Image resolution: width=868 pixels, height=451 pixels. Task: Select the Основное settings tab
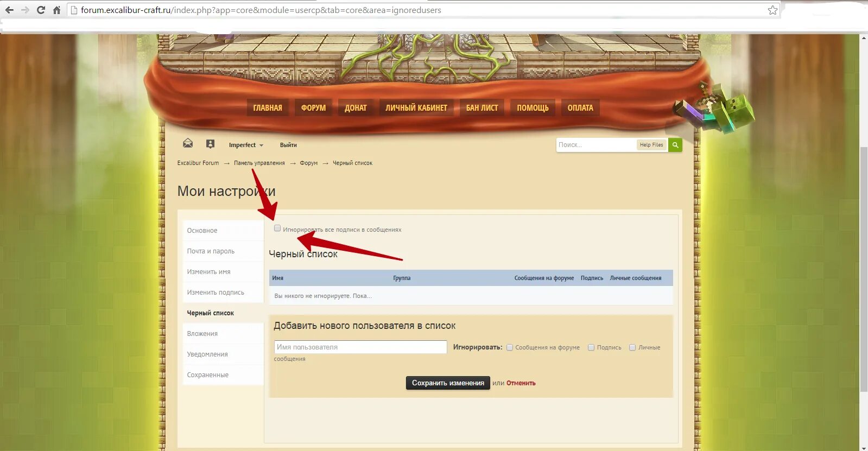pos(223,231)
